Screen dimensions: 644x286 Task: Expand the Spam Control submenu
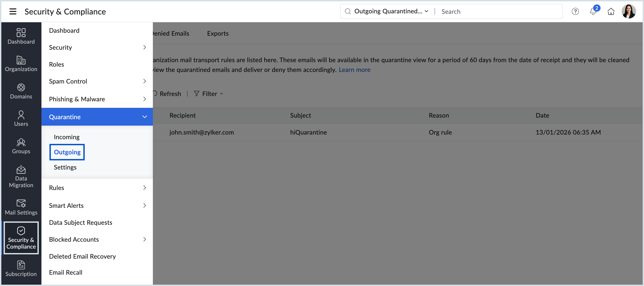tap(144, 81)
